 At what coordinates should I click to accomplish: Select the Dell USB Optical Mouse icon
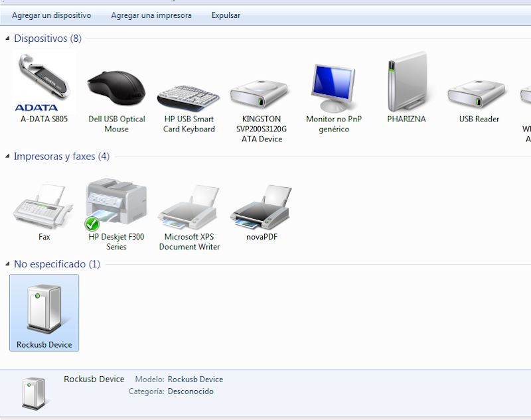click(x=116, y=88)
